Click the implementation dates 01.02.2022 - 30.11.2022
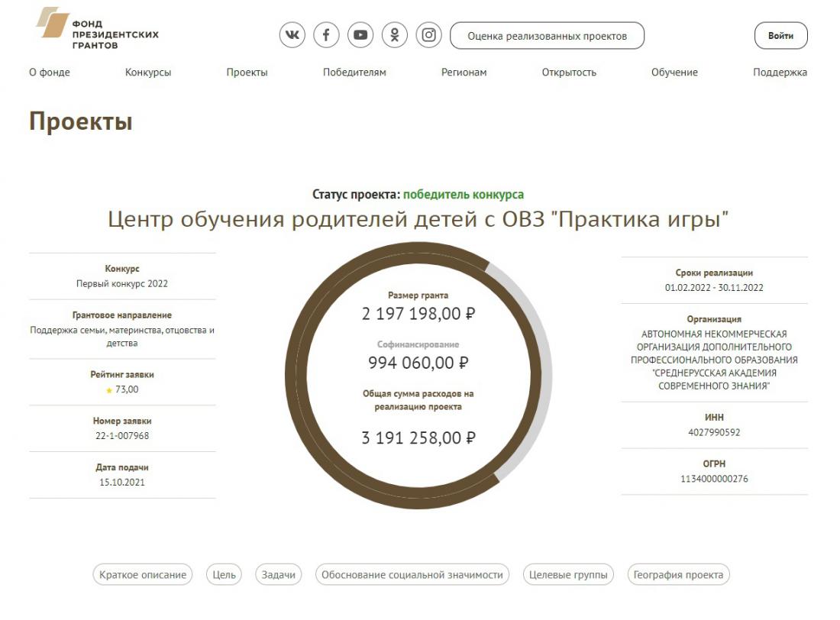The height and width of the screenshot is (620, 840). click(714, 288)
